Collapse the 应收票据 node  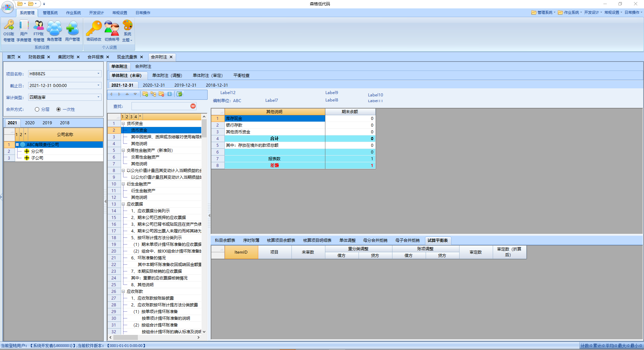(123, 204)
